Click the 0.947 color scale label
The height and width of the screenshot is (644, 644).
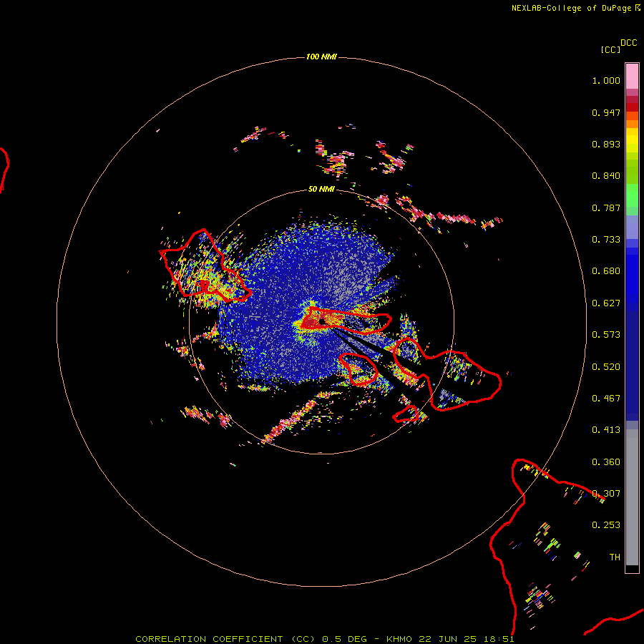606,112
